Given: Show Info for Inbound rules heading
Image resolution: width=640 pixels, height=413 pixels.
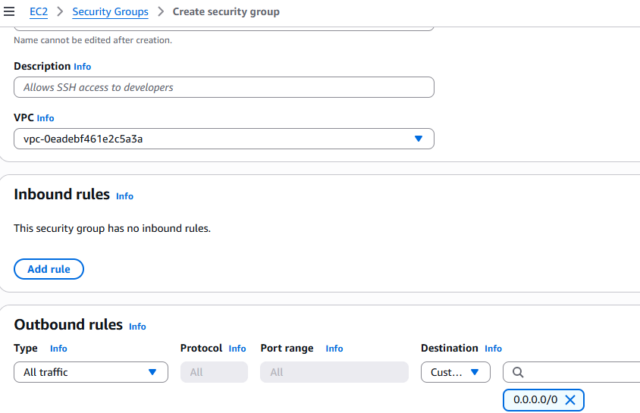Looking at the screenshot, I should pos(124,196).
